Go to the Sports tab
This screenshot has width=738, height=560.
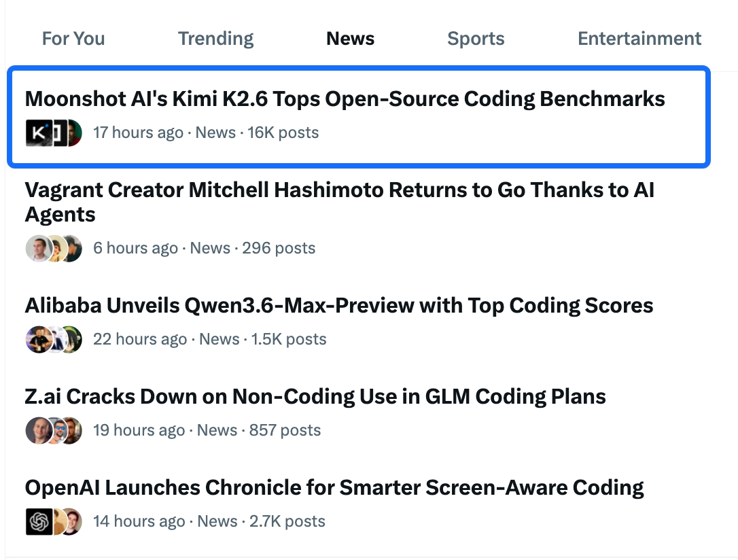[x=476, y=39]
